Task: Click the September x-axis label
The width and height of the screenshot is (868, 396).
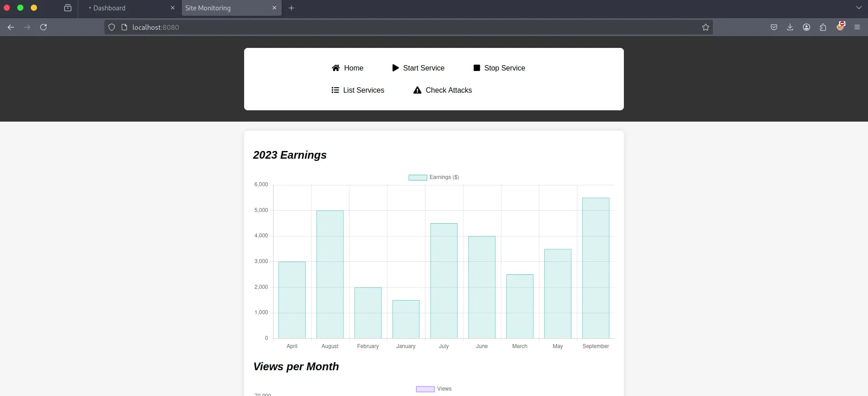Action: click(595, 346)
